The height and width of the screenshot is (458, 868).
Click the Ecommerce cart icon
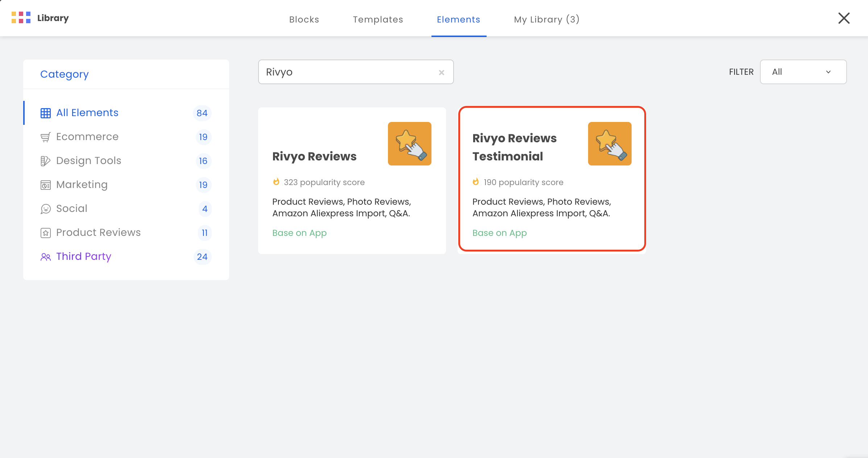point(46,137)
